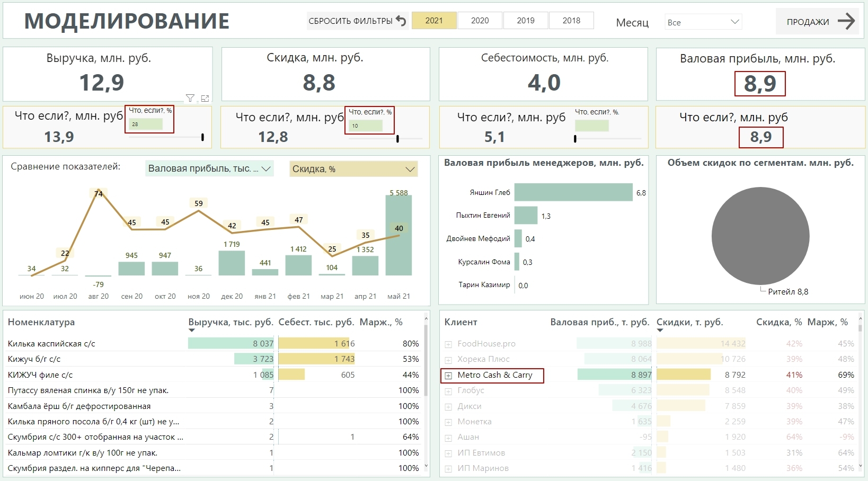Click plus icon beside Глобус client
This screenshot has width=868, height=481.
[x=448, y=391]
